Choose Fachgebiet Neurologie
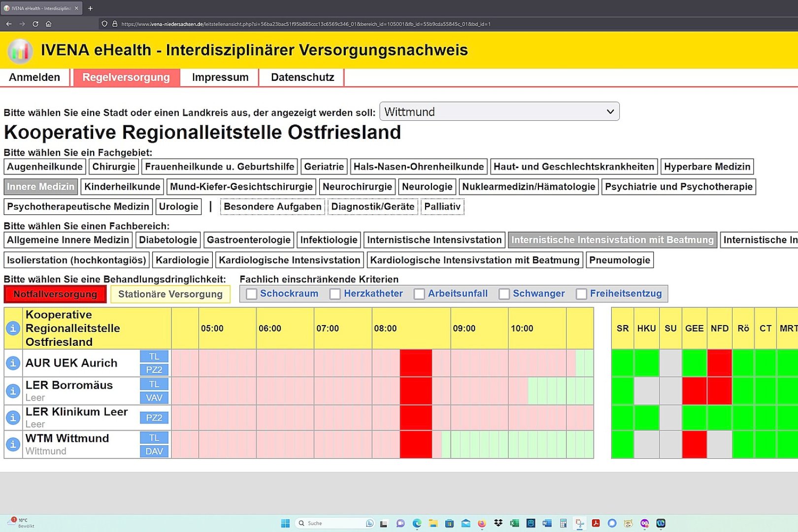Viewport: 798px width, 532px height. [427, 187]
